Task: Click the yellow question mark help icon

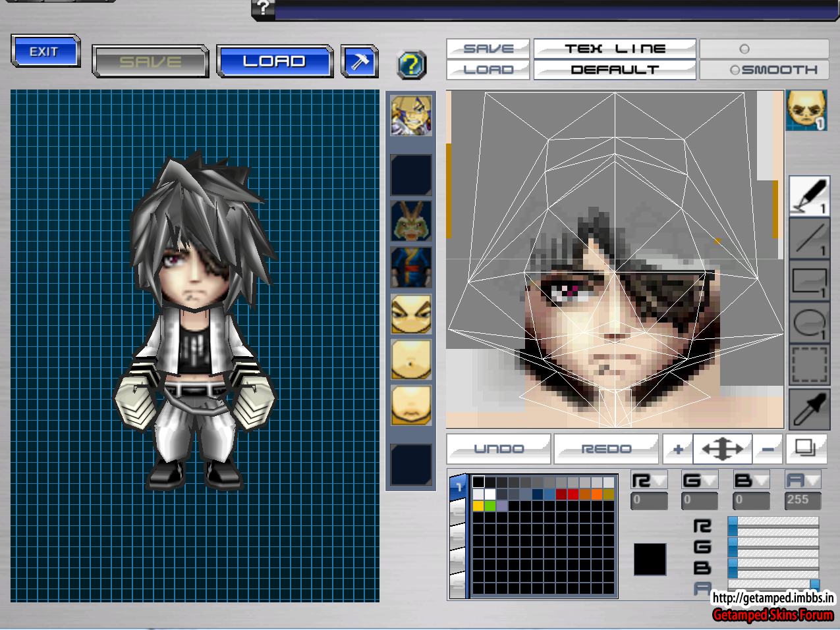Action: point(412,65)
